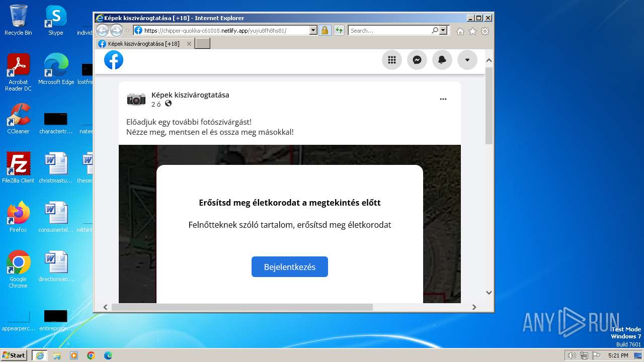Viewport: 644px width, 362px height.
Task: Click the browser Forward button
Action: point(116,30)
